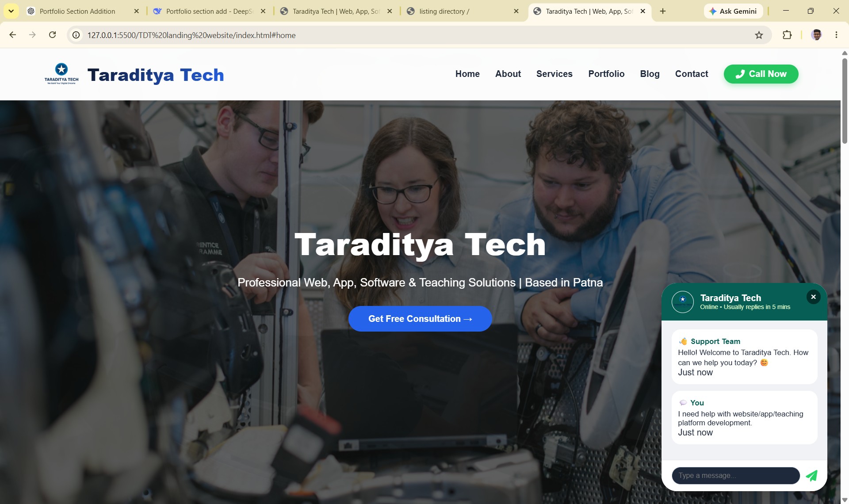Screen dimensions: 849x504
Task: Click the page vertical scrollbar thumb
Action: 845,101
